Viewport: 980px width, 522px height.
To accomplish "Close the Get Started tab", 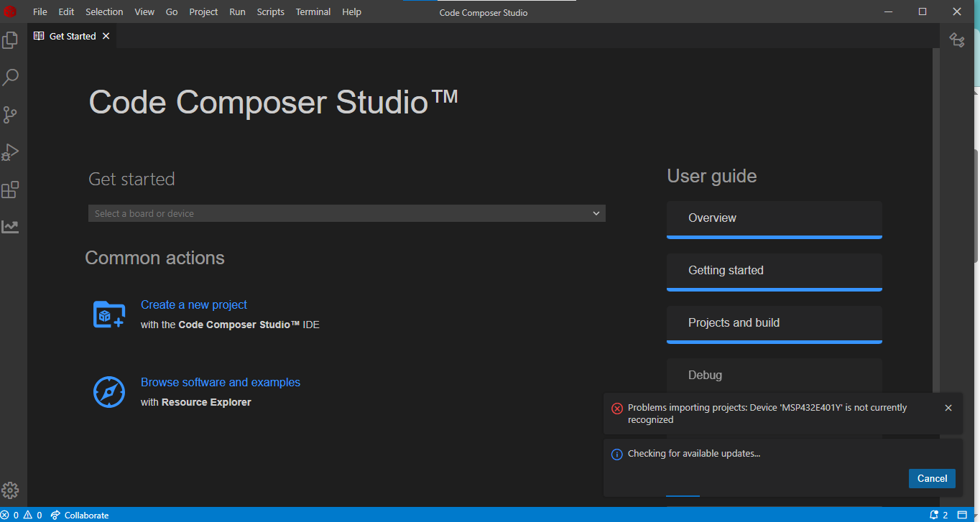I will 106,36.
